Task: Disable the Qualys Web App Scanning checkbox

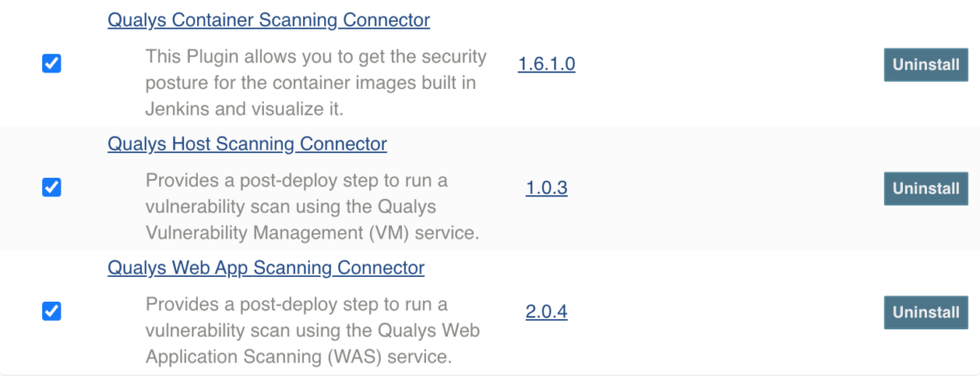Action: tap(51, 311)
